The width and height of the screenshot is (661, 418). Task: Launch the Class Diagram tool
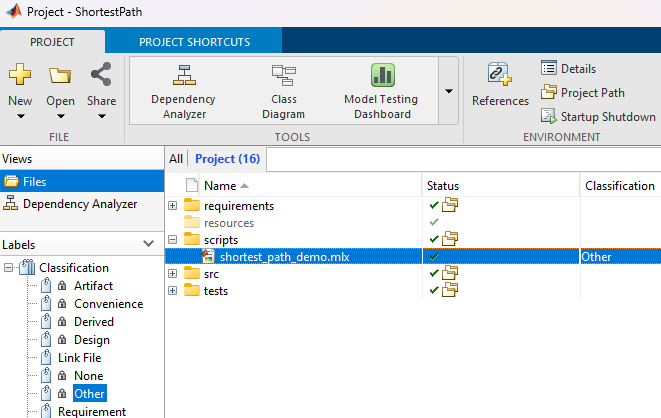(283, 76)
